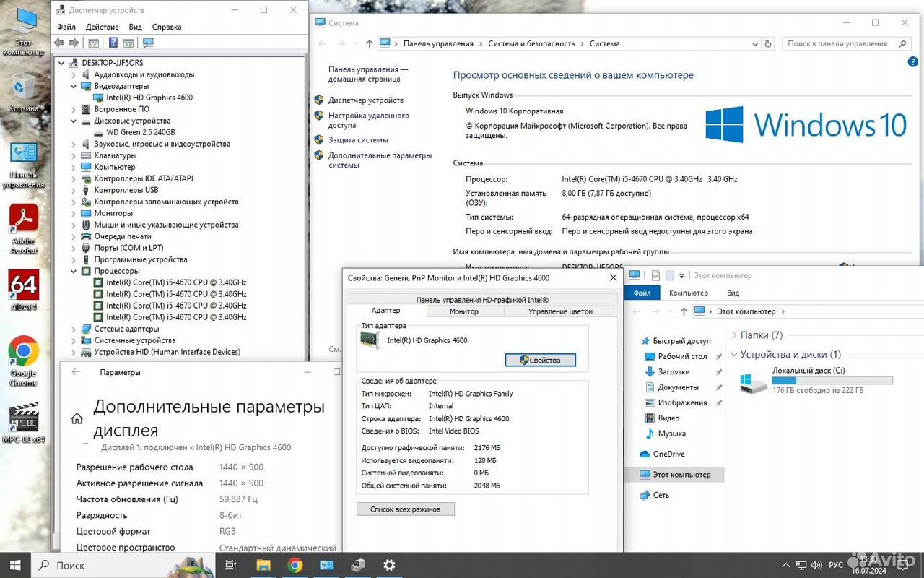The height and width of the screenshot is (578, 924).
Task: Open Дополнительные параметры системы link
Action: [x=380, y=160]
